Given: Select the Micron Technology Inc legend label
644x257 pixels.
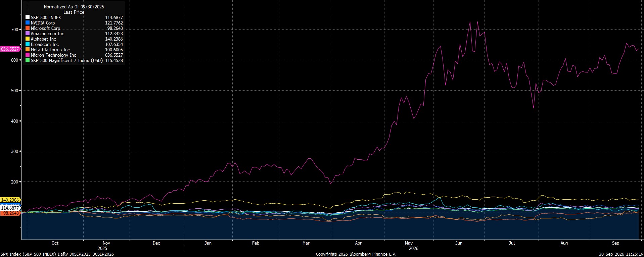Looking at the screenshot, I should [x=53, y=55].
